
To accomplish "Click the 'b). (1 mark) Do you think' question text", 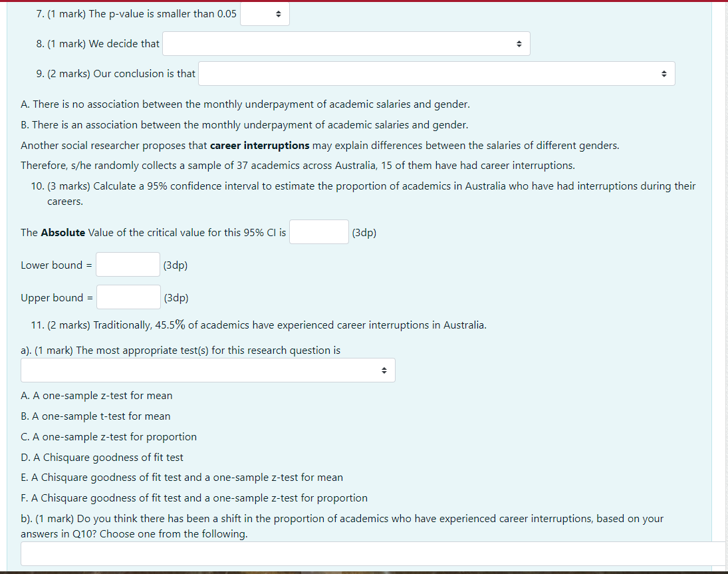I will click(x=342, y=525).
